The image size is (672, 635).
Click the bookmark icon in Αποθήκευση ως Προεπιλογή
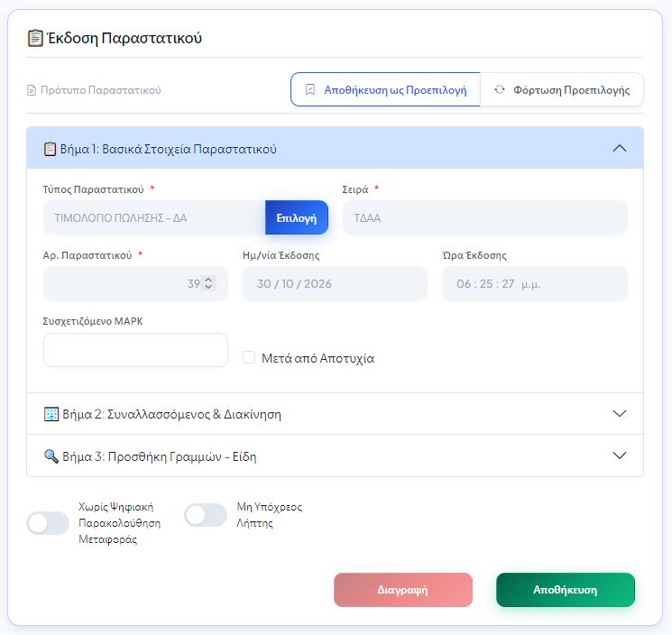310,89
